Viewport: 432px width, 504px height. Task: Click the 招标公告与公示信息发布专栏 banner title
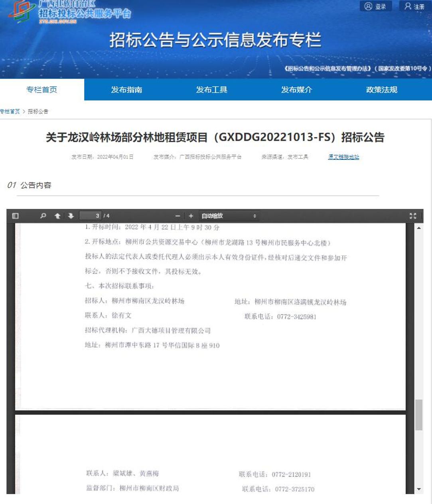point(215,40)
